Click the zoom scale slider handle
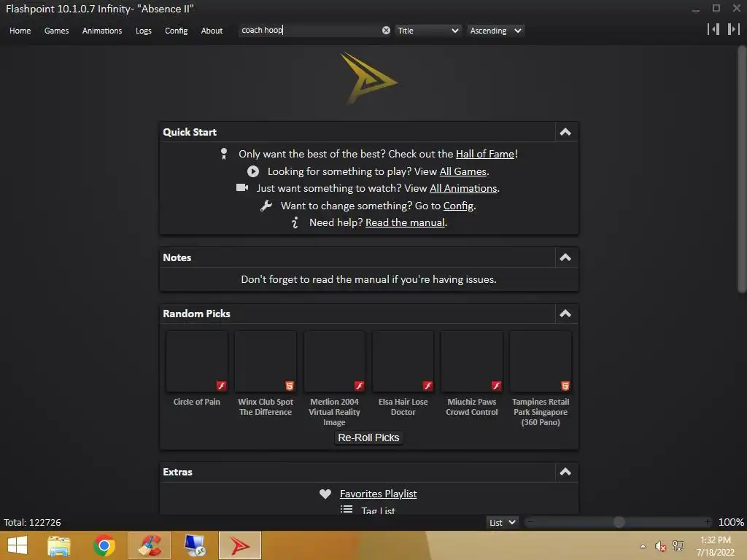The height and width of the screenshot is (560, 747). coord(619,522)
